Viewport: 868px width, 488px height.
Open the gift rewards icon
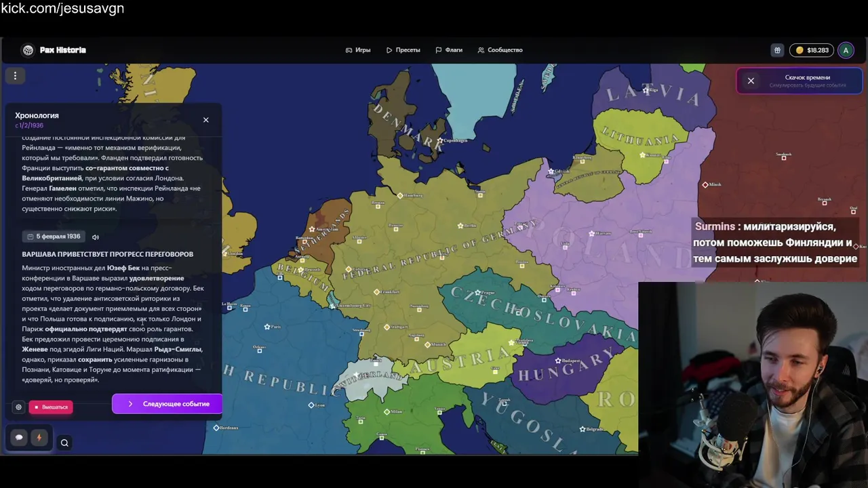coord(777,50)
